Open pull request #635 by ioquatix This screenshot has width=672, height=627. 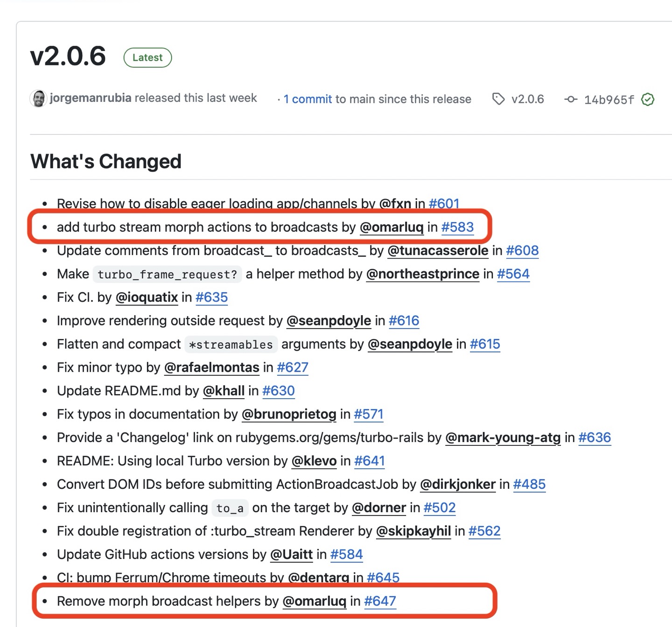(x=211, y=297)
